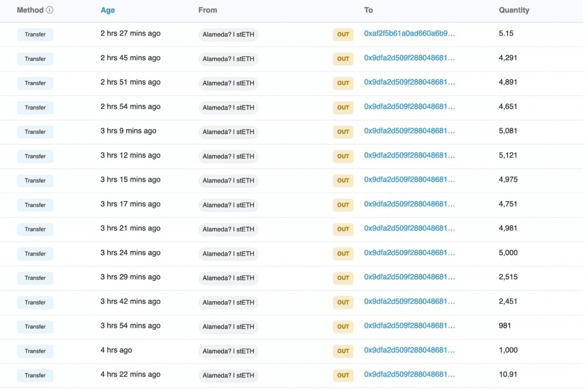Click Transfer method in the 2 hrs 45 mins ago row
The image size is (588, 390).
point(35,59)
